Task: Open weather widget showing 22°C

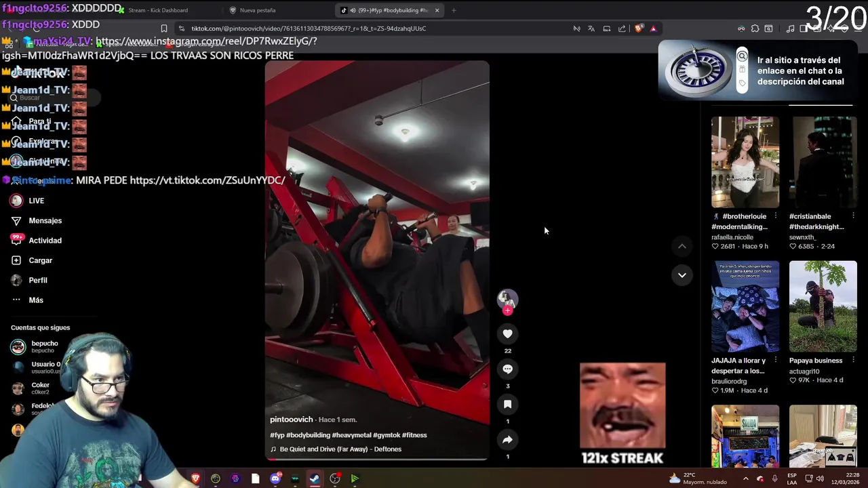Action: (697, 479)
